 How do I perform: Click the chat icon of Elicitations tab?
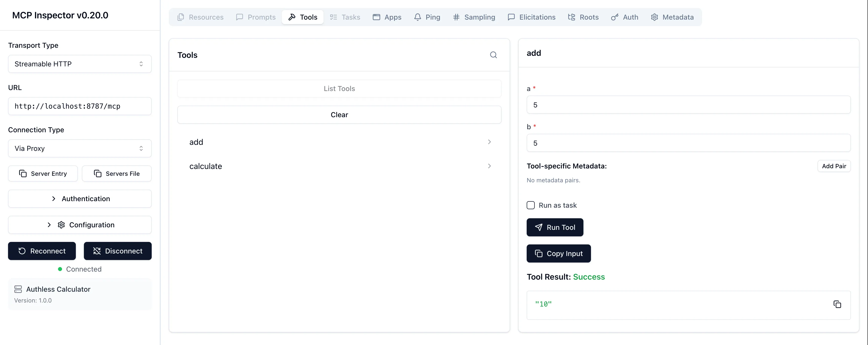511,17
